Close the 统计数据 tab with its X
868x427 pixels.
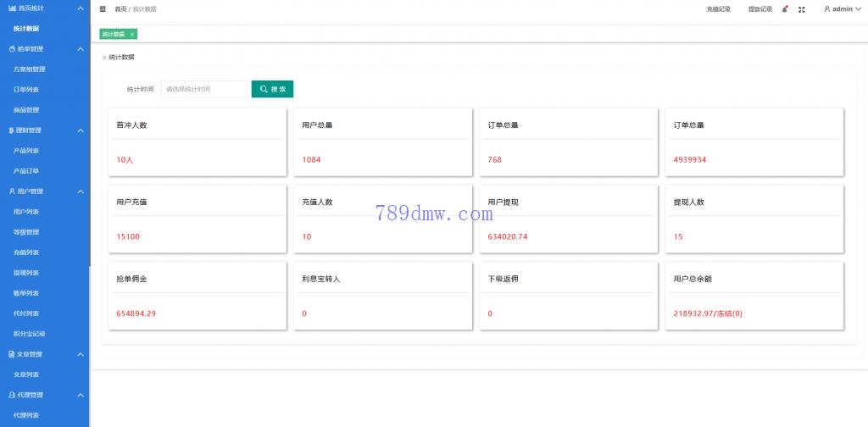(132, 34)
